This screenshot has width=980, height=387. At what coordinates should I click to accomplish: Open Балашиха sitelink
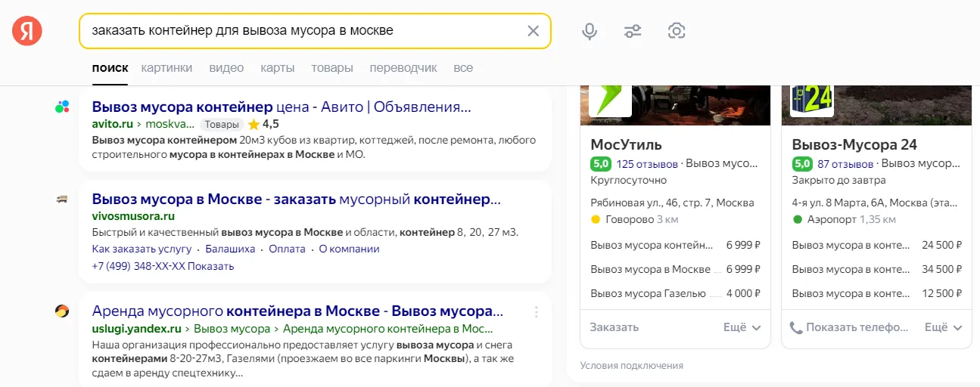point(229,249)
